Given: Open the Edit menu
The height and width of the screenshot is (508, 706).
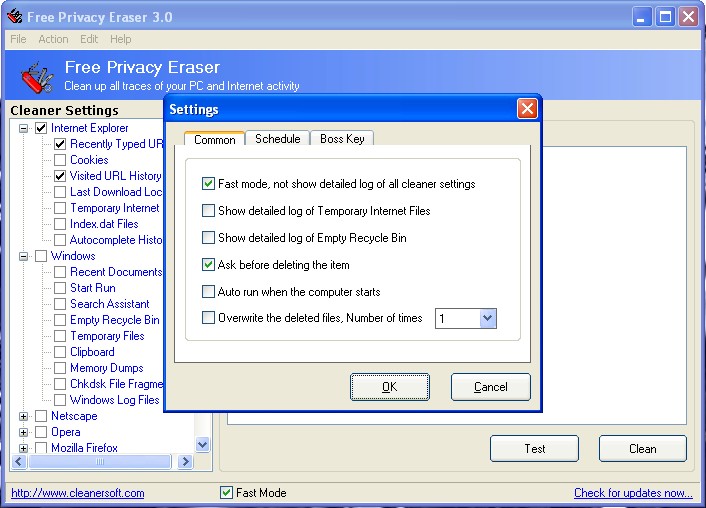Looking at the screenshot, I should (x=89, y=39).
